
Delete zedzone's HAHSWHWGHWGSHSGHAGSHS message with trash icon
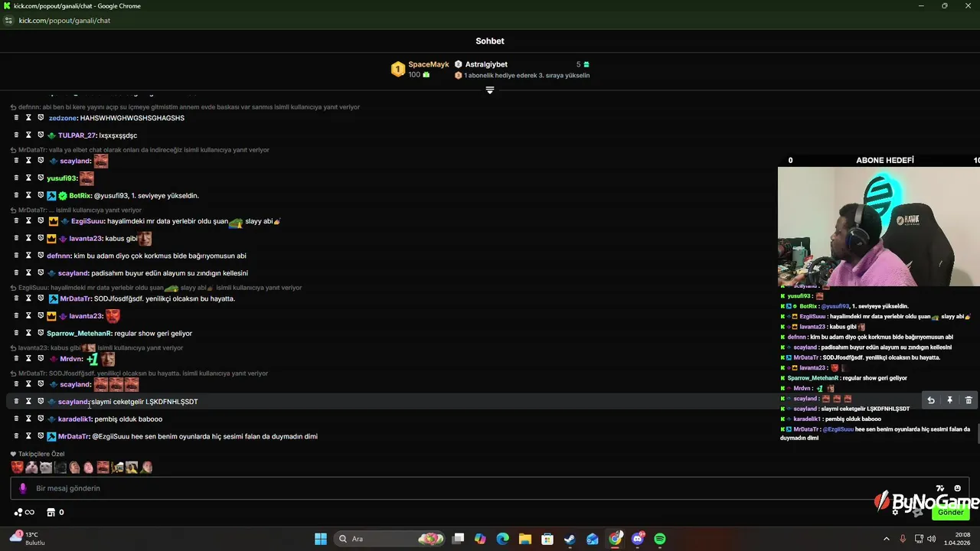tap(16, 118)
